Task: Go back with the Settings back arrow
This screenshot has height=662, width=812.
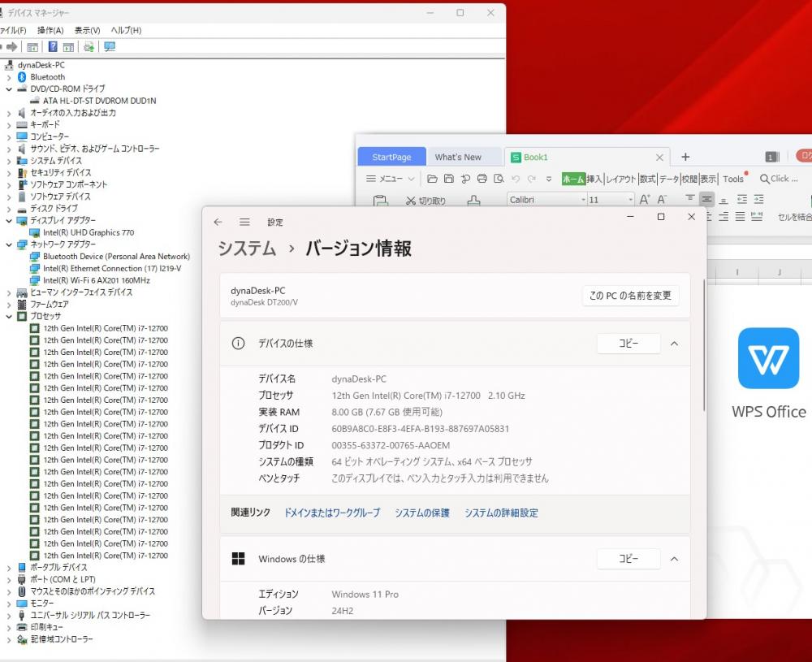Action: (218, 223)
